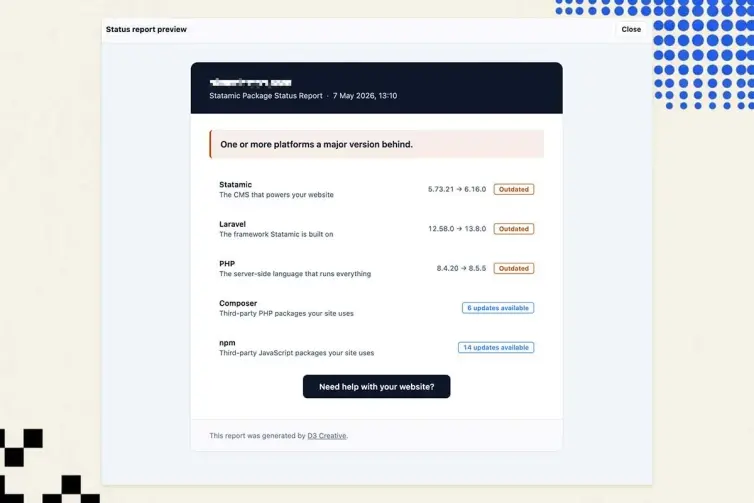754x503 pixels.
Task: Click 'Third-party PHP packages your site uses' text
Action: point(286,314)
